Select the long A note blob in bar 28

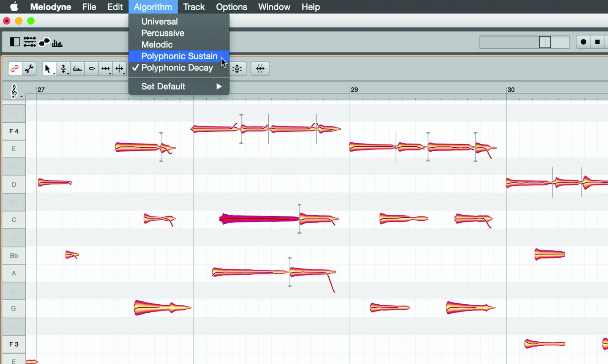click(x=250, y=272)
